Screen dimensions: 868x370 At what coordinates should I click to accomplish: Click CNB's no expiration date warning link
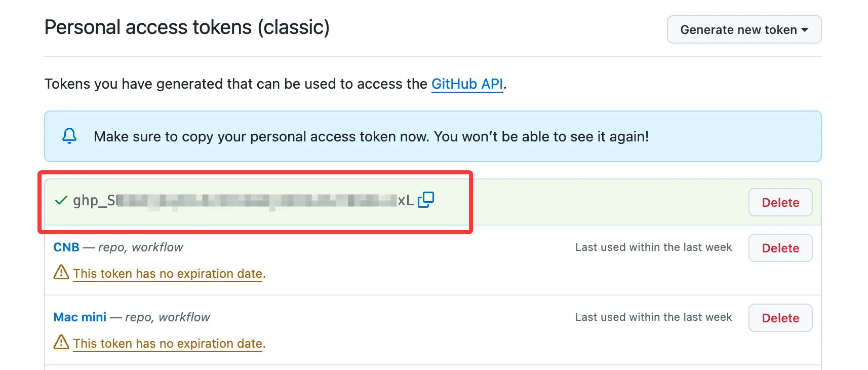(x=168, y=274)
